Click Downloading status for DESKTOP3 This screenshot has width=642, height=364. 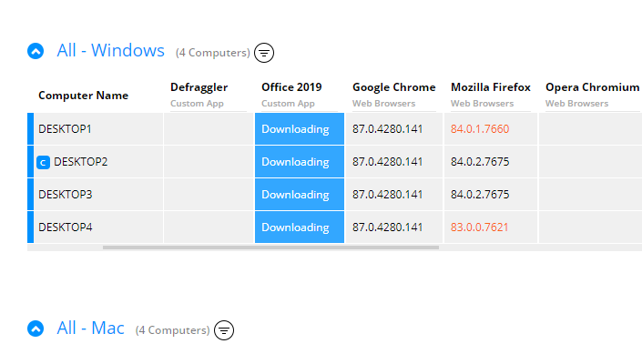pos(295,195)
